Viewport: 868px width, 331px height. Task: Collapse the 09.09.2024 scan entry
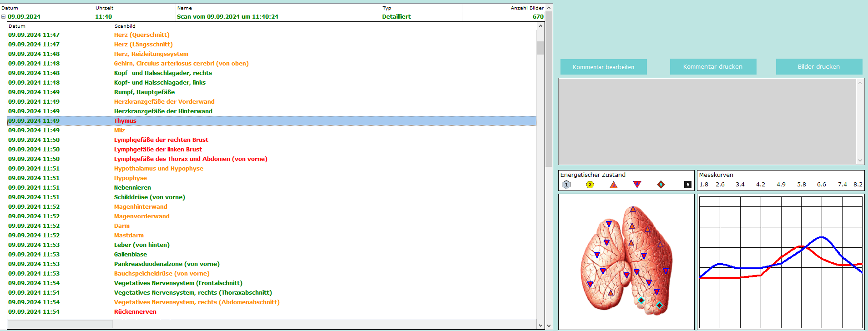[3, 17]
